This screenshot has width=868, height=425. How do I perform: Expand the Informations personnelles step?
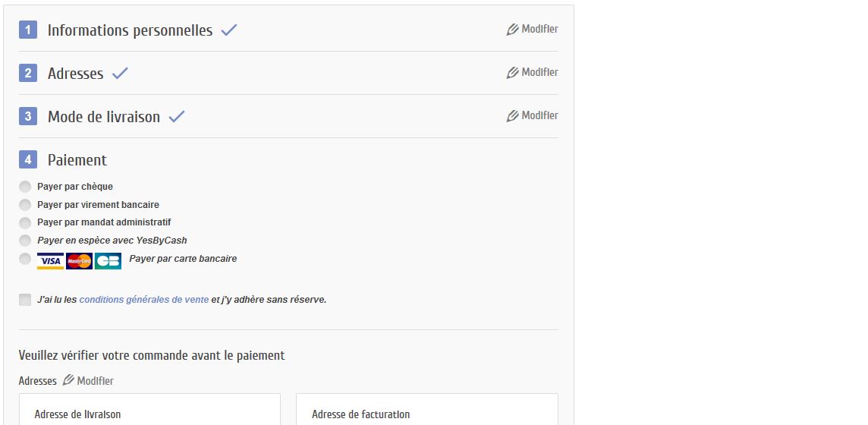(x=130, y=30)
